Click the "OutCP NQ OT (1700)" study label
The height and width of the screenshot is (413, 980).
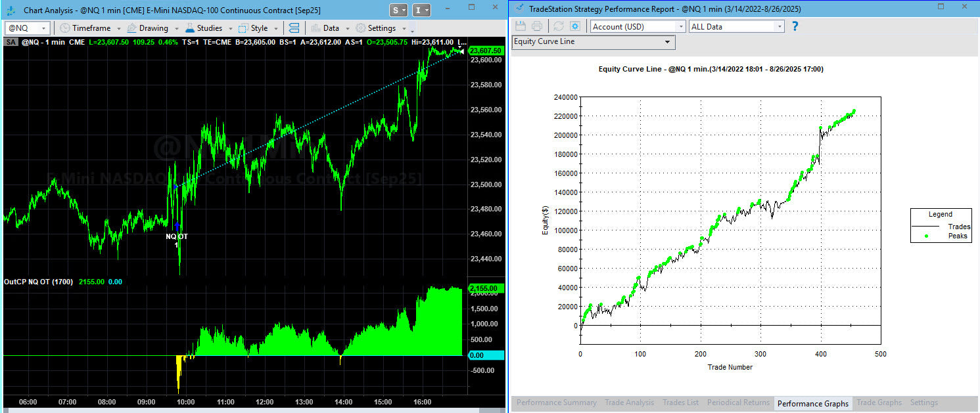[x=38, y=282]
